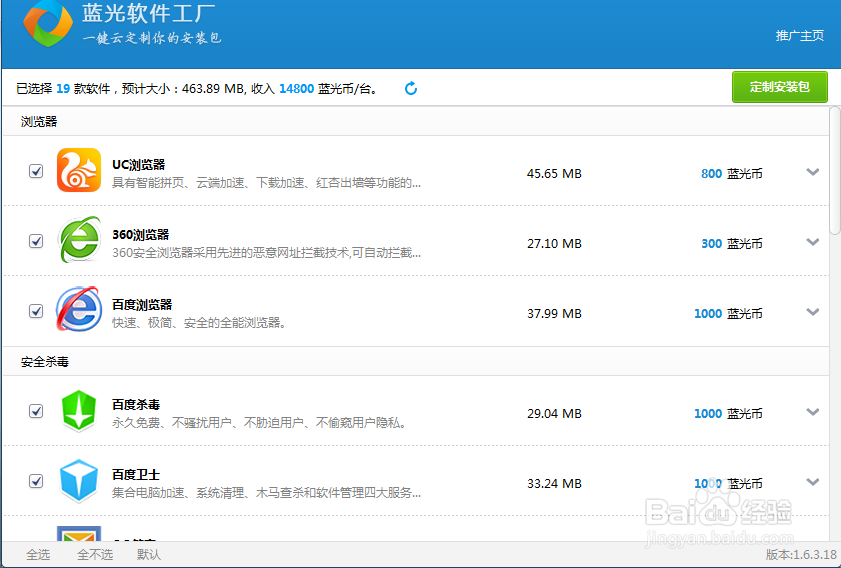841x568 pixels.
Task: Click the 360浏览器 green e icon
Action: [x=79, y=239]
